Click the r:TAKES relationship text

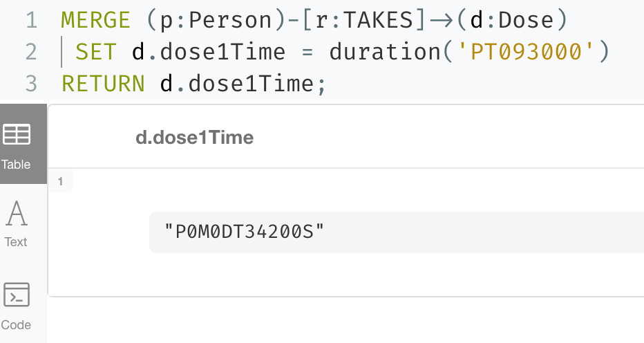[x=364, y=20]
